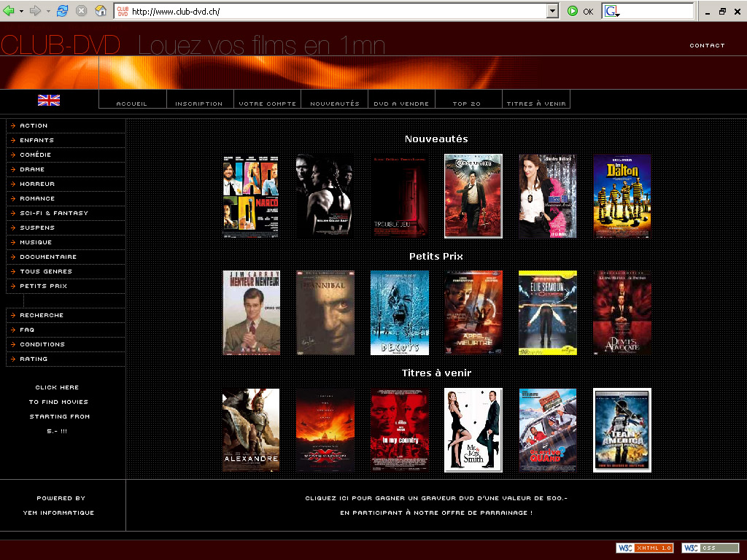Browse the ACTION genre
Screen dimensions: 747x560
66,125
